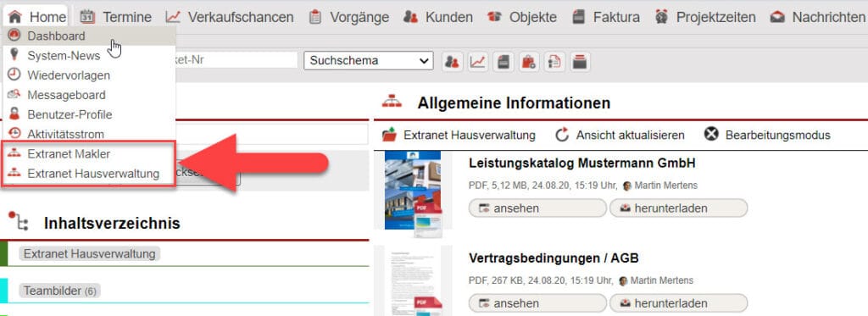Screen dimensions: 868x316
Task: Choose Wiedervorlagen menu entry
Action: 89,75
